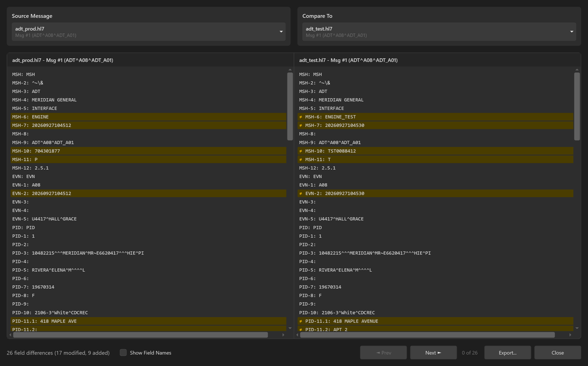Viewport: 588px width, 366px height.
Task: Click the left pane scroll-up arrow
Action: [x=290, y=70]
